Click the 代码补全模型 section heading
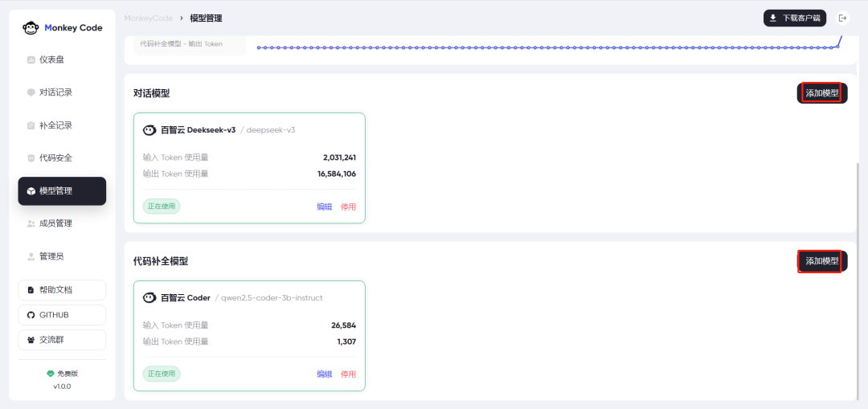 (161, 261)
